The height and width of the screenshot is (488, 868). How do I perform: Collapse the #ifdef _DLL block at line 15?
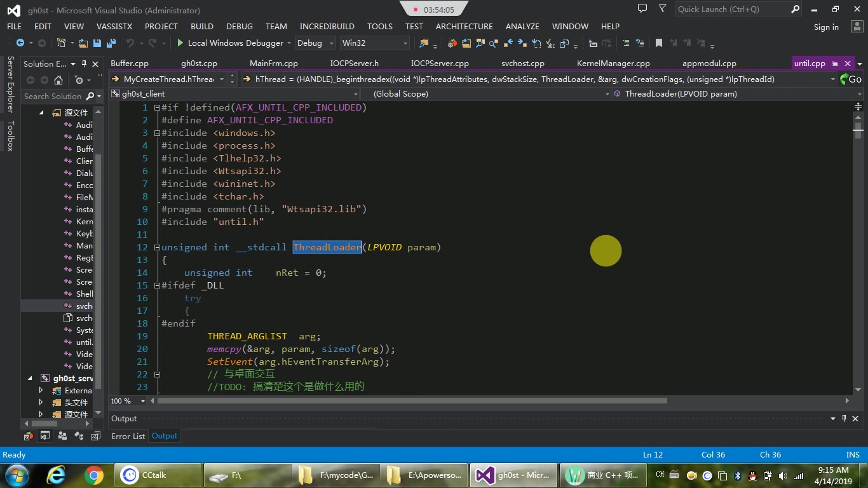click(x=156, y=285)
